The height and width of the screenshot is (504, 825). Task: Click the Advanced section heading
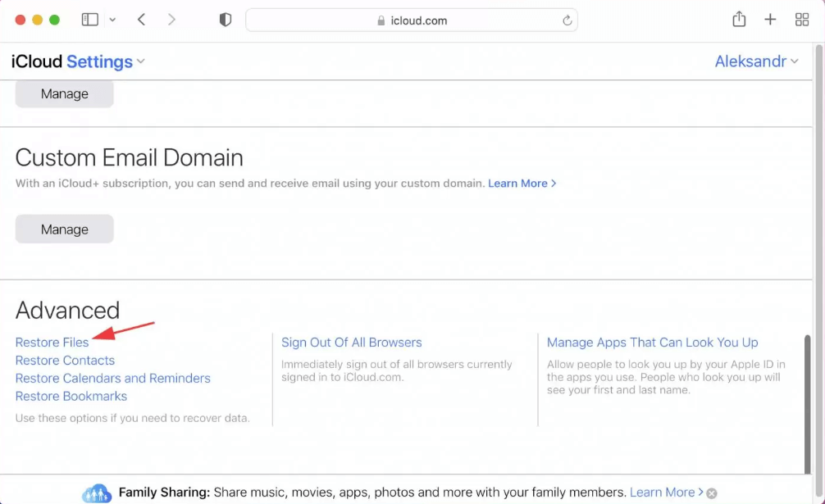click(x=67, y=310)
